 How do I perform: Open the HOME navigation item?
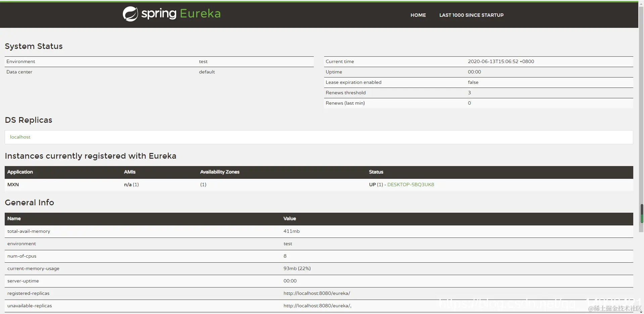coord(418,15)
